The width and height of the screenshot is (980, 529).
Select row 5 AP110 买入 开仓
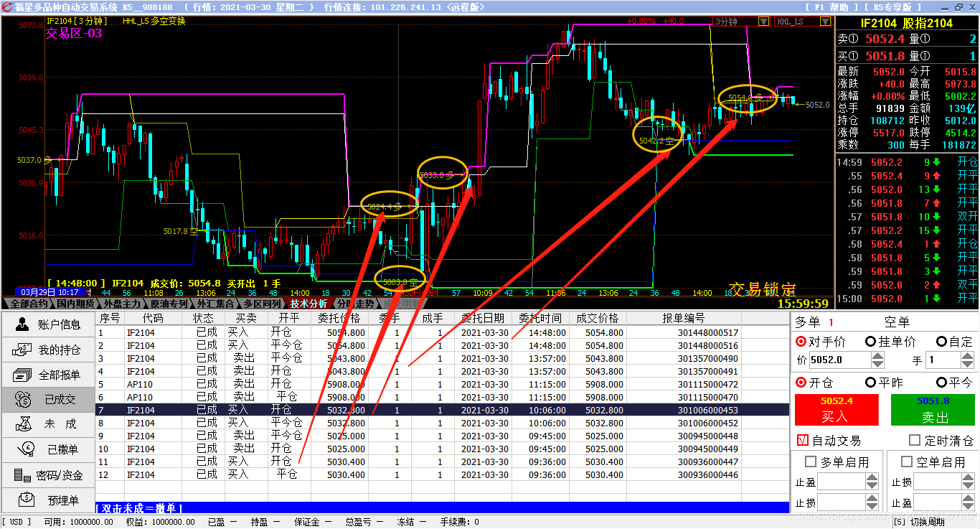443,384
